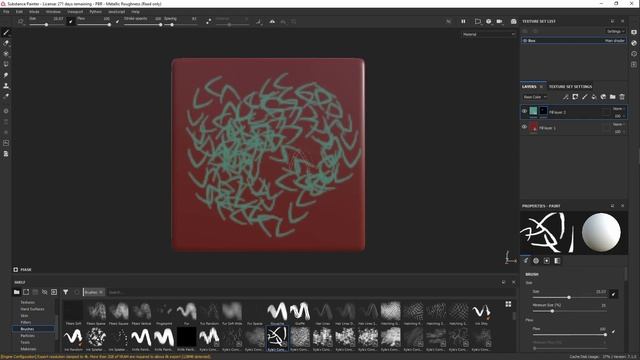Open the File menu

pos(6,12)
